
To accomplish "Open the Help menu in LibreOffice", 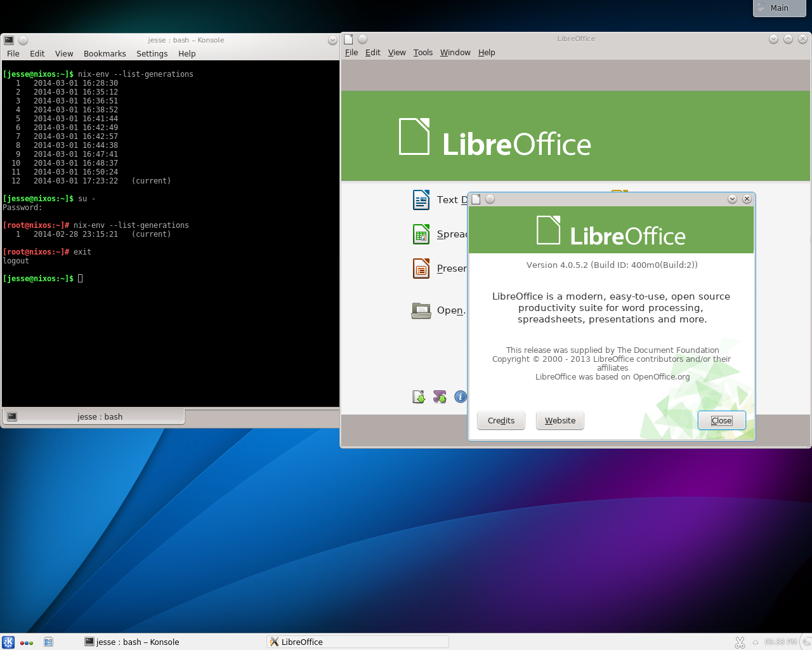I will pyautogui.click(x=487, y=53).
